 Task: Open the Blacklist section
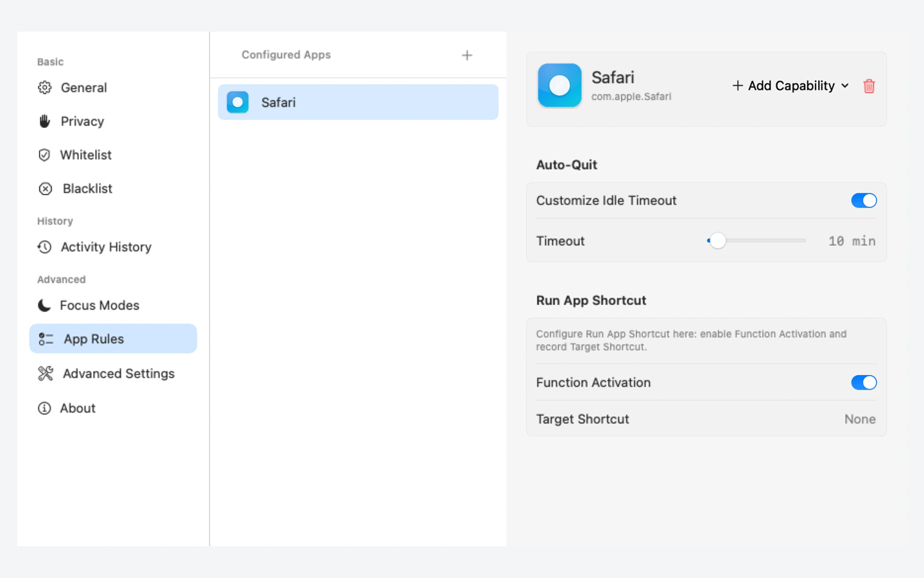113,189
